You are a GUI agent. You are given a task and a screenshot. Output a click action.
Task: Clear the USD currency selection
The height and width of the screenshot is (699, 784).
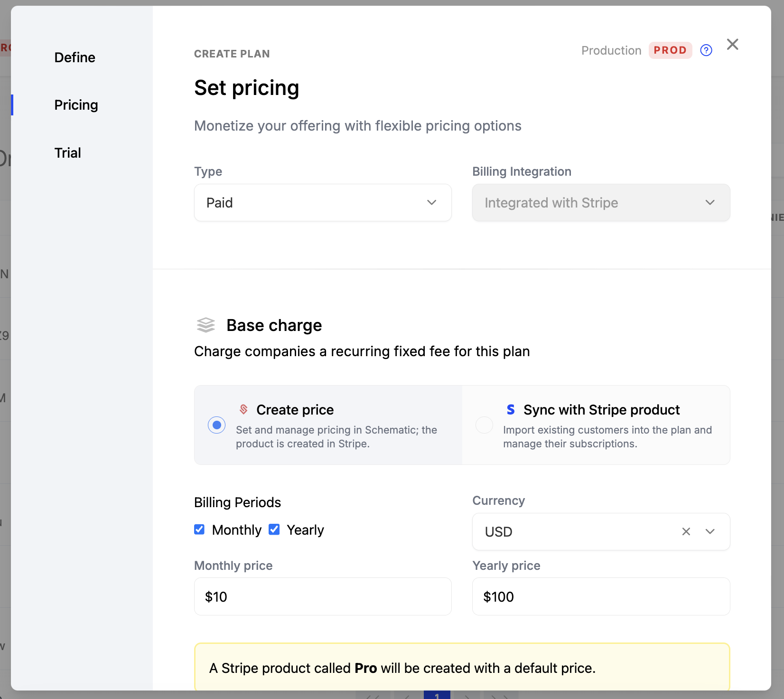[686, 531]
